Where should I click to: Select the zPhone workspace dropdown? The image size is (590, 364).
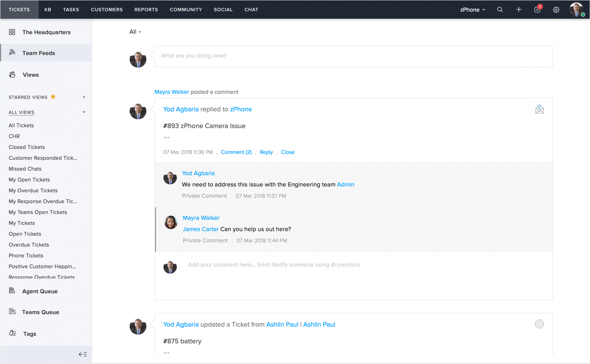click(472, 9)
